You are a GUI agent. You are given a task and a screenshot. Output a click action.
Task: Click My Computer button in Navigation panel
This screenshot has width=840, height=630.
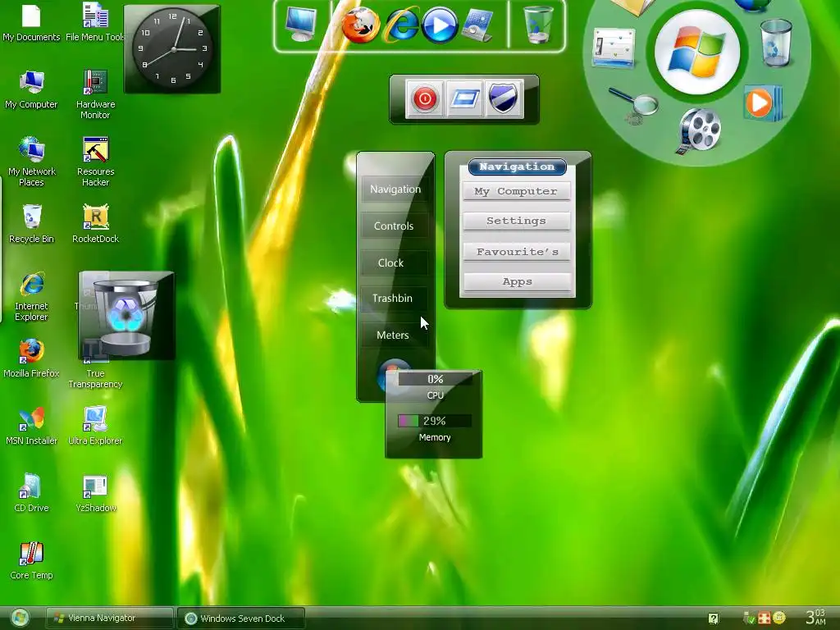tap(517, 191)
